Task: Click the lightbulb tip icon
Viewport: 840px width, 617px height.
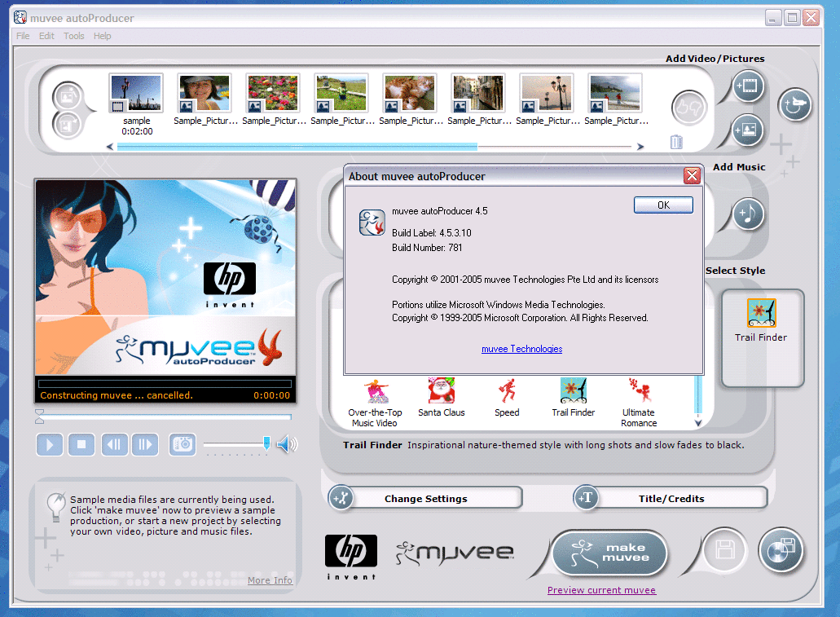Action: pos(55,507)
